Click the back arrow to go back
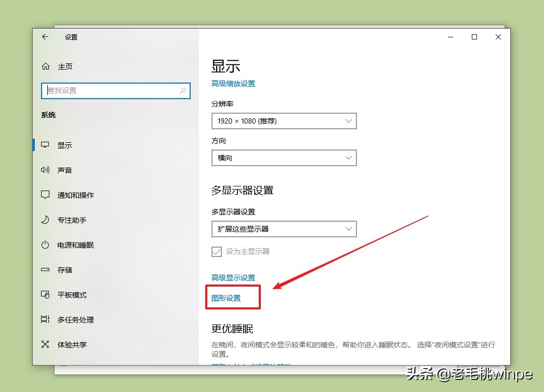The image size is (544, 392). click(45, 37)
